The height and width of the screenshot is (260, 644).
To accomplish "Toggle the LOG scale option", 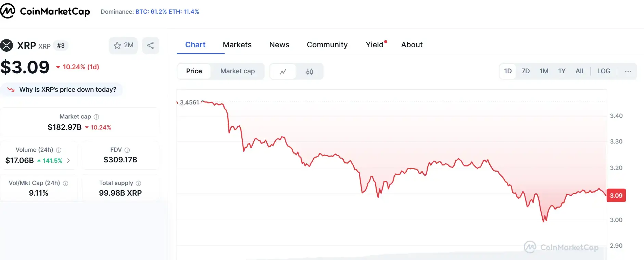I will click(x=604, y=71).
